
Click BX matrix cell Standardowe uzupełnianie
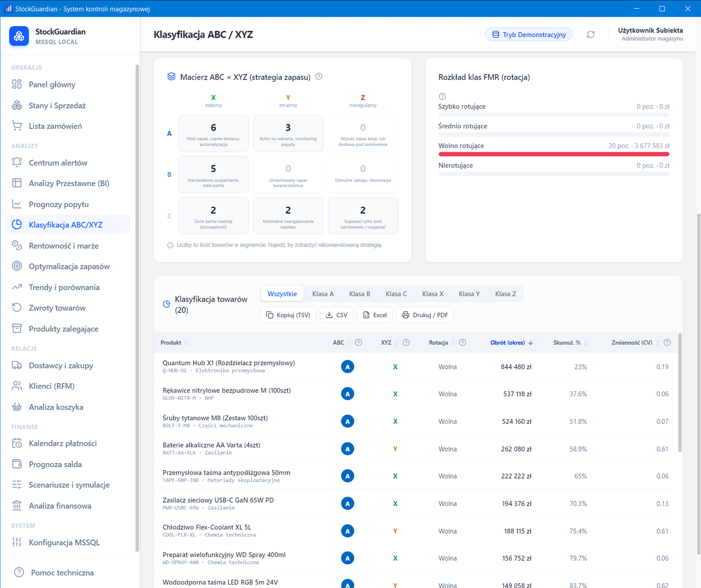213,174
